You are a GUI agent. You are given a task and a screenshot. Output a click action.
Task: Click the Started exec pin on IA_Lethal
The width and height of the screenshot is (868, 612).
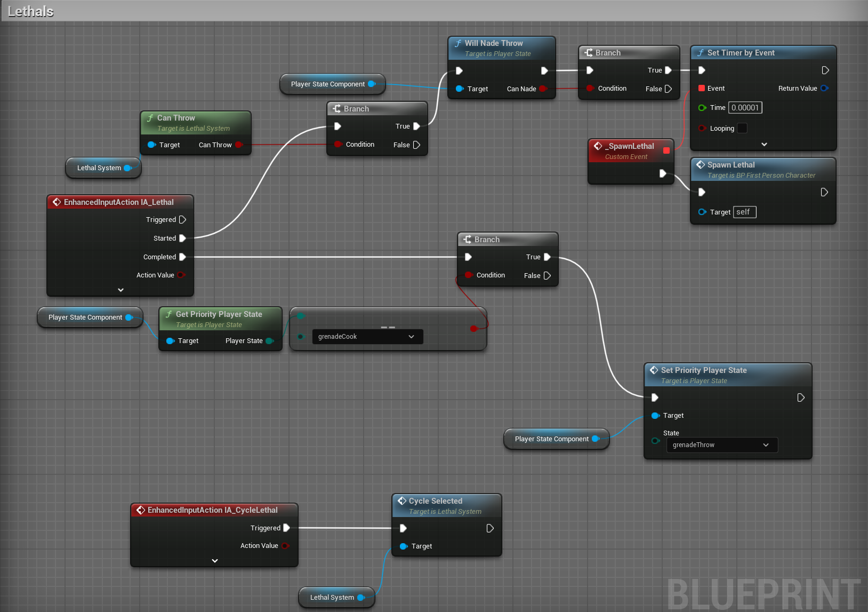182,239
